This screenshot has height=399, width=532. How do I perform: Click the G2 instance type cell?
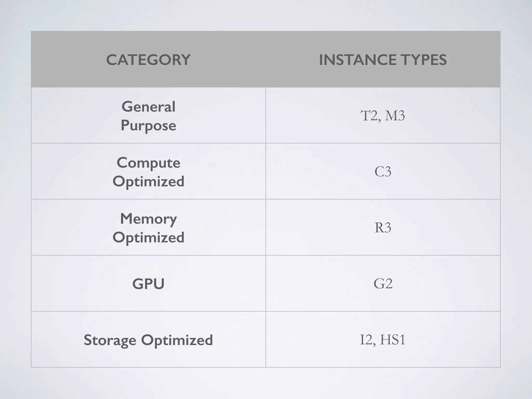point(383,283)
